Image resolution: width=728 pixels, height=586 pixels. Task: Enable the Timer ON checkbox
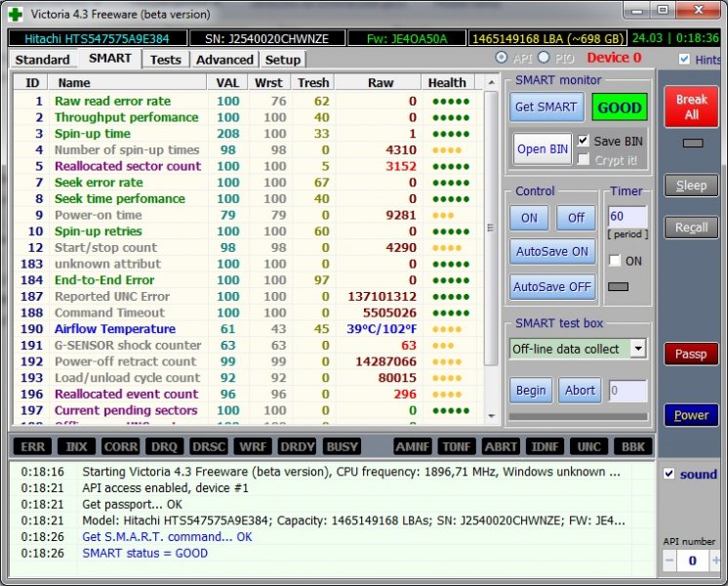coord(614,261)
